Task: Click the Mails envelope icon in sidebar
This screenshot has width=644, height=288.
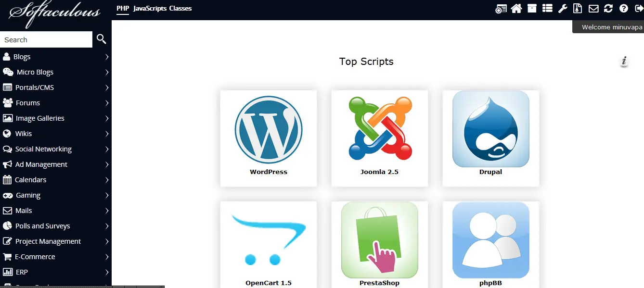Action: (7, 211)
